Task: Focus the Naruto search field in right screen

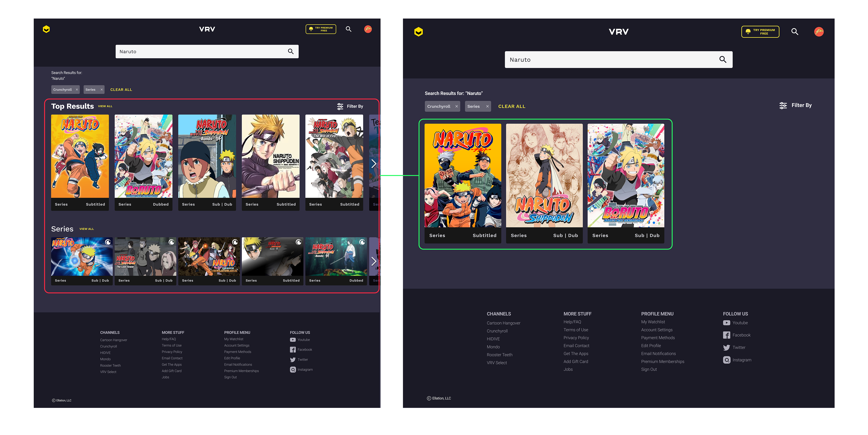Action: [x=618, y=60]
